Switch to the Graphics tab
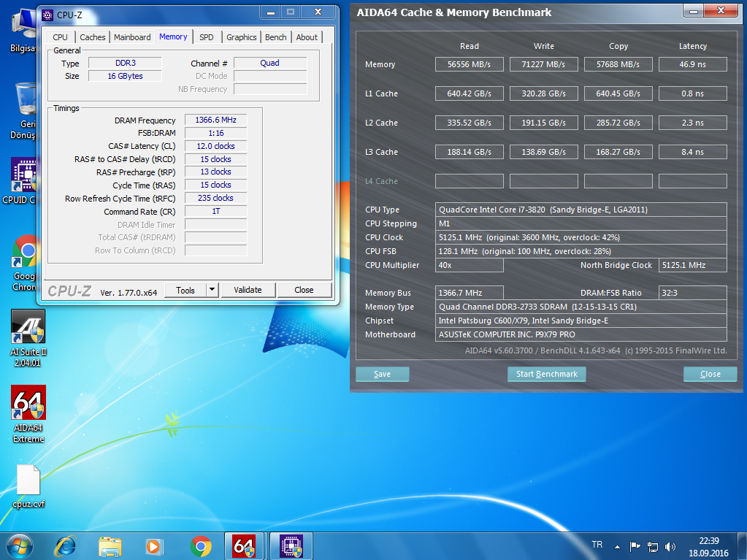This screenshot has width=747, height=560. coord(242,37)
